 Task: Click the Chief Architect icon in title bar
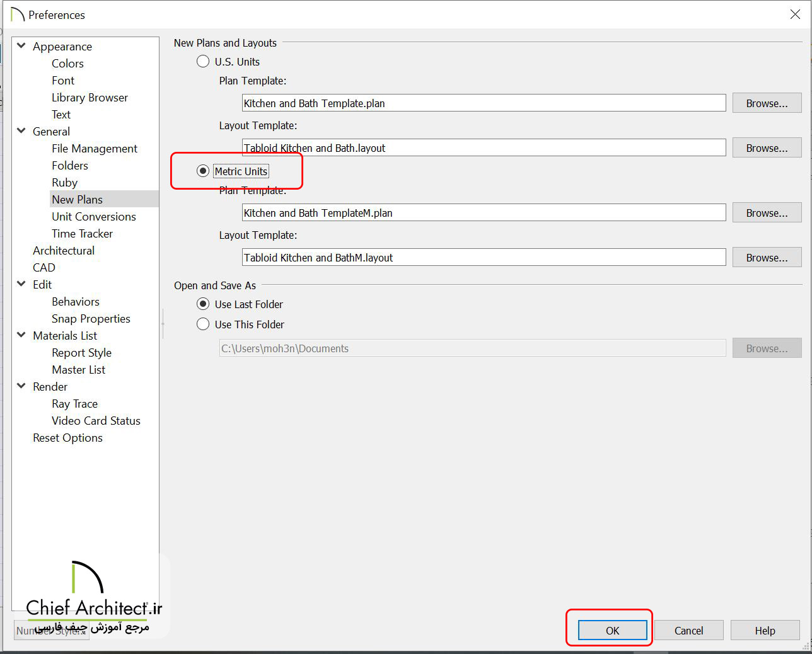pyautogui.click(x=17, y=14)
